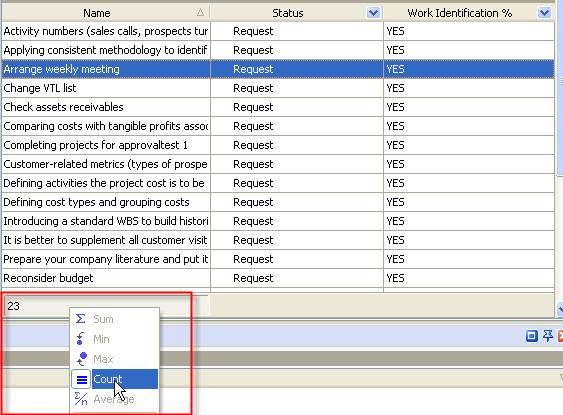Open Work Identification % filter dropdown
The height and width of the screenshot is (415, 563).
(544, 13)
